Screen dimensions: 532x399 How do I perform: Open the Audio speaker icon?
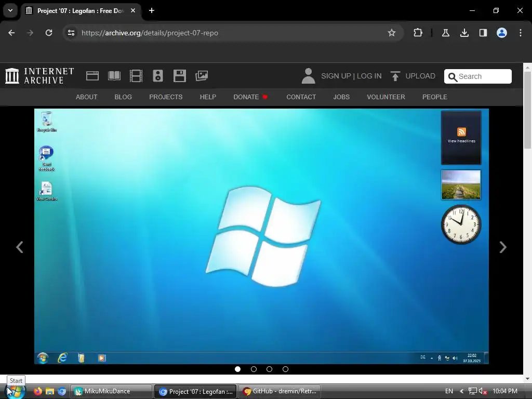[158, 76]
